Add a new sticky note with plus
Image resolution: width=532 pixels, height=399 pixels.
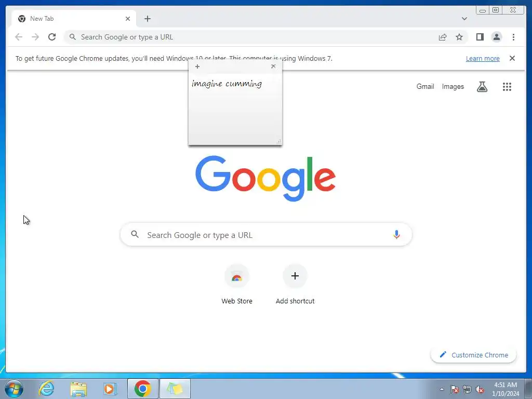click(197, 66)
